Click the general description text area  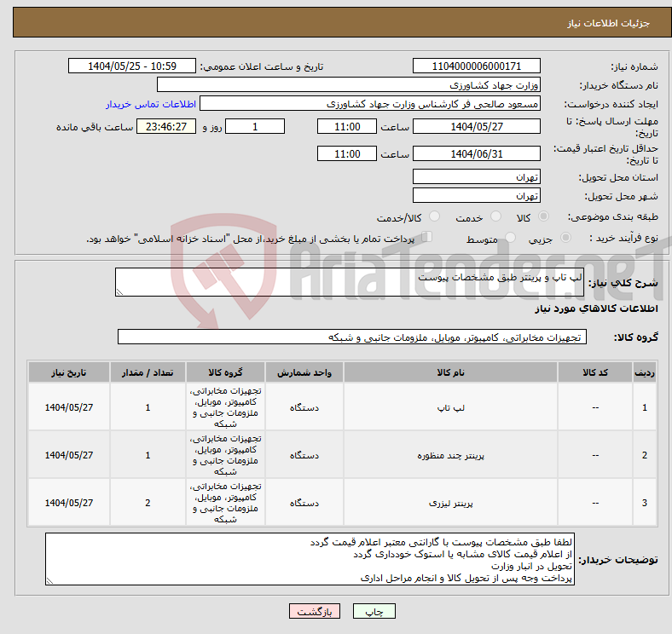click(350, 282)
